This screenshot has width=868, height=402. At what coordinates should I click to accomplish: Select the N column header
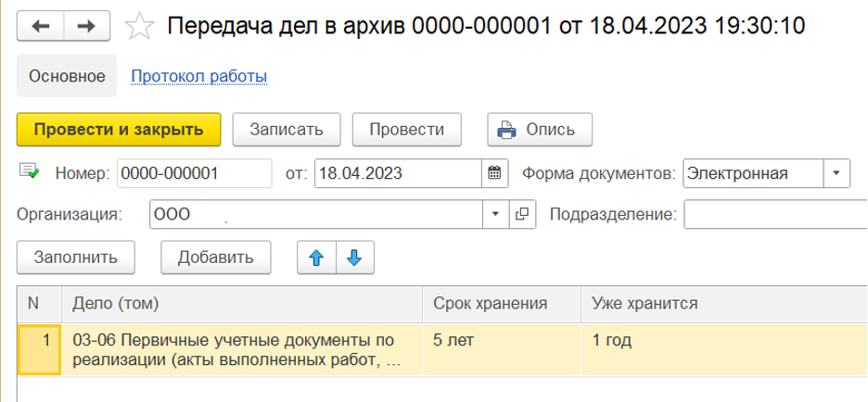(39, 304)
